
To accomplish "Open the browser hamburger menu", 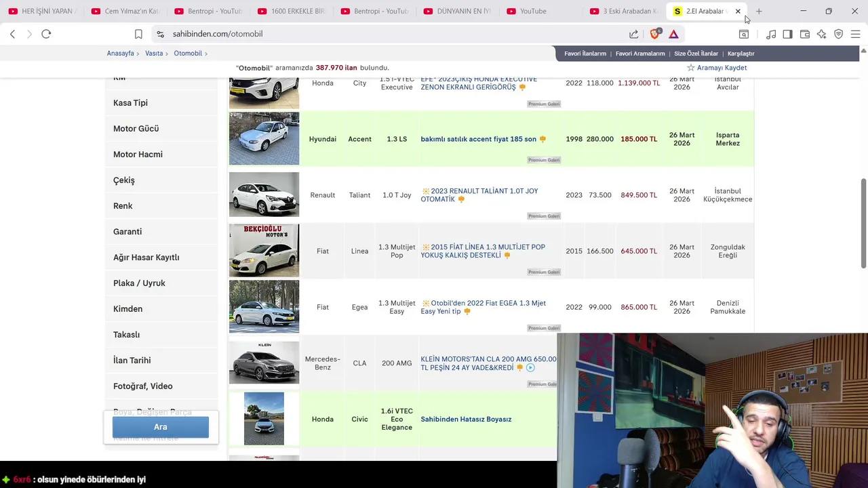I will [x=855, y=34].
